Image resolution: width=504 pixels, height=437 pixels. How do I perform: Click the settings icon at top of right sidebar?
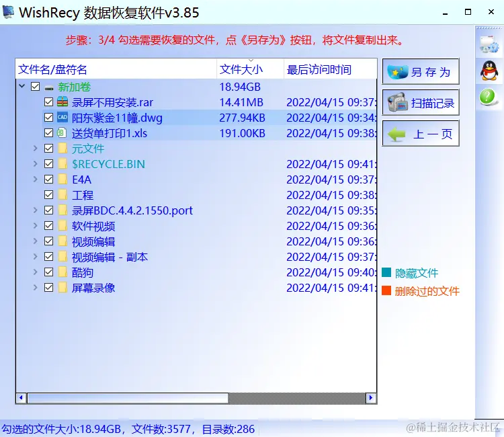pyautogui.click(x=489, y=44)
